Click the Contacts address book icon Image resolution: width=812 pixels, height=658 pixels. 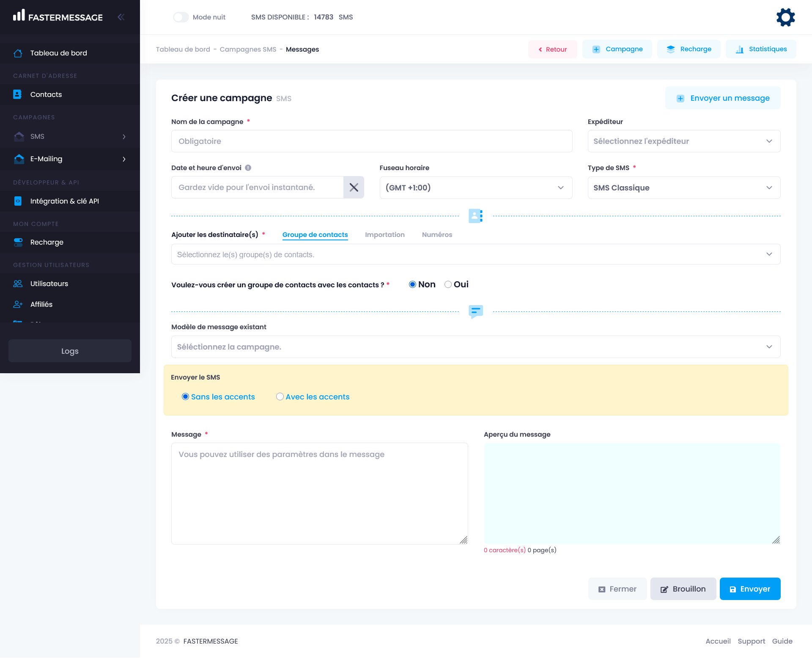(17, 94)
